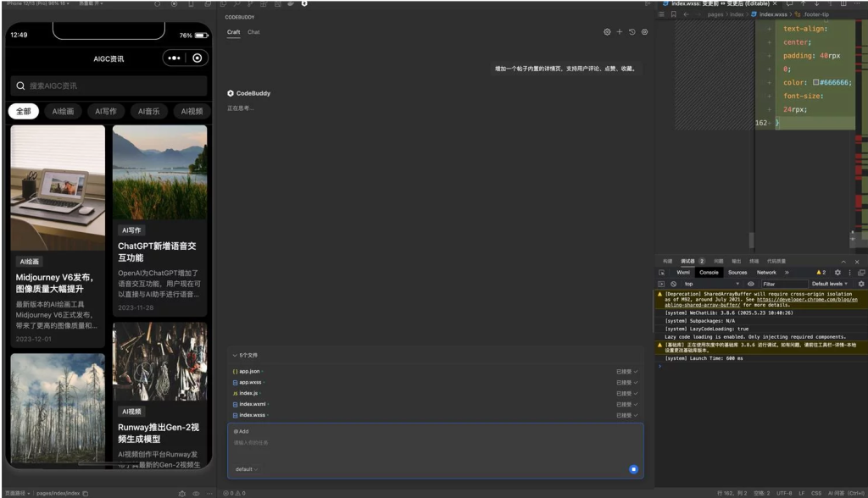Open the Sources devtools tab

coord(737,272)
